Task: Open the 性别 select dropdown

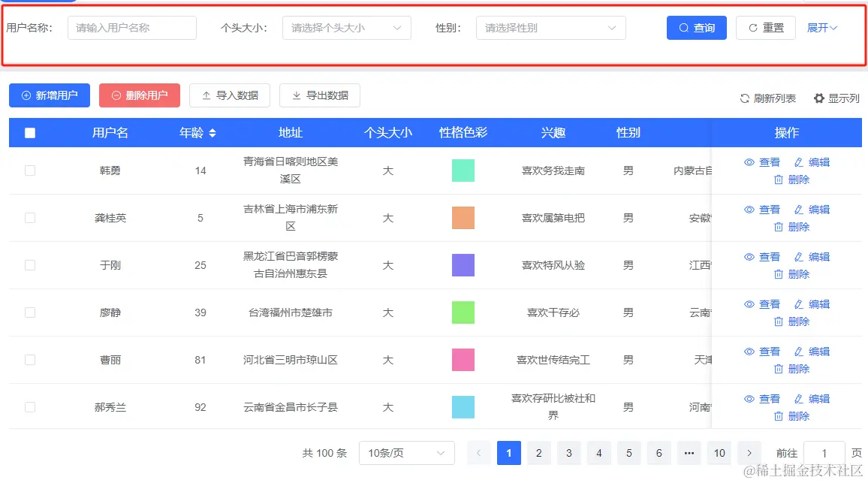Action: pyautogui.click(x=551, y=28)
